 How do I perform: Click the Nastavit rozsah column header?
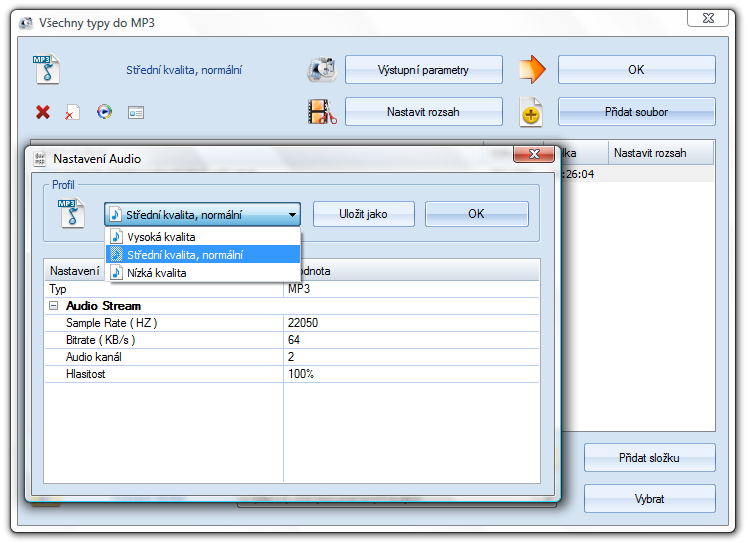(x=661, y=153)
